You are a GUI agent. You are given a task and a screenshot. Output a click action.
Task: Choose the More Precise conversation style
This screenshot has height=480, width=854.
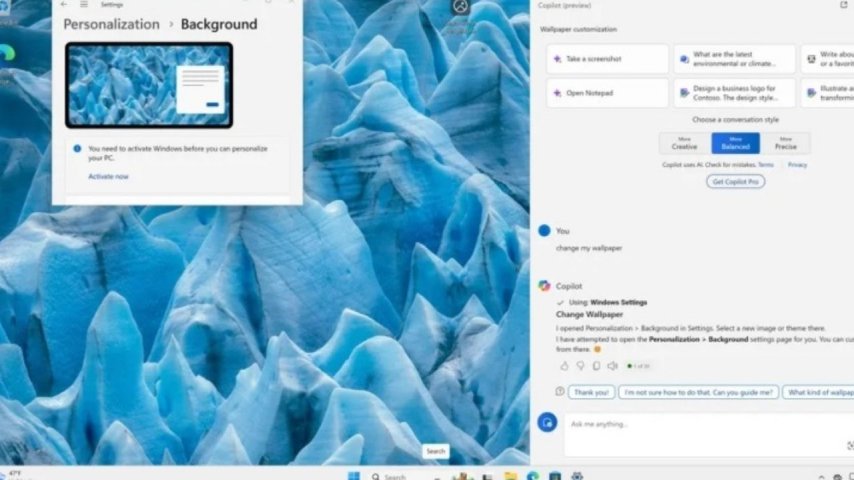[785, 143]
